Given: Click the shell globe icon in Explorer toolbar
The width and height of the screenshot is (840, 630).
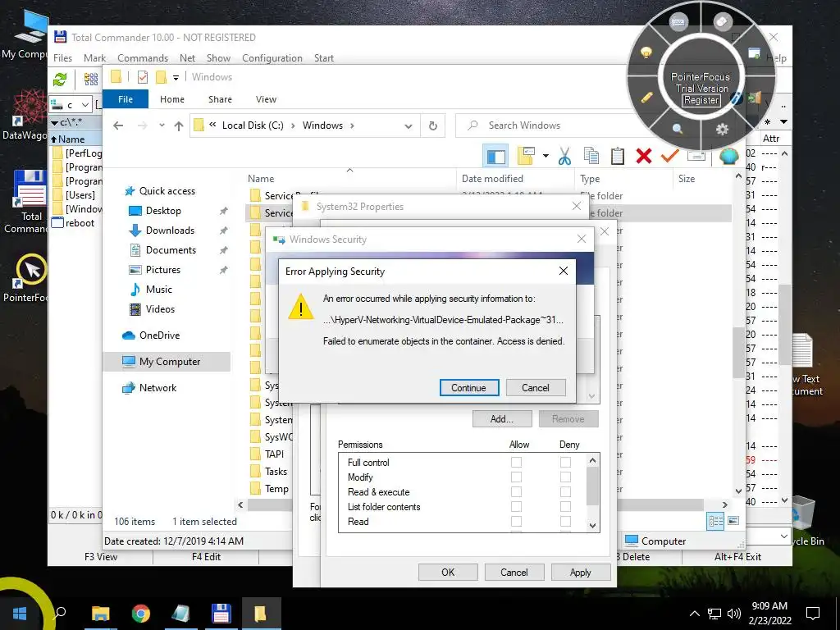Looking at the screenshot, I should 728,156.
